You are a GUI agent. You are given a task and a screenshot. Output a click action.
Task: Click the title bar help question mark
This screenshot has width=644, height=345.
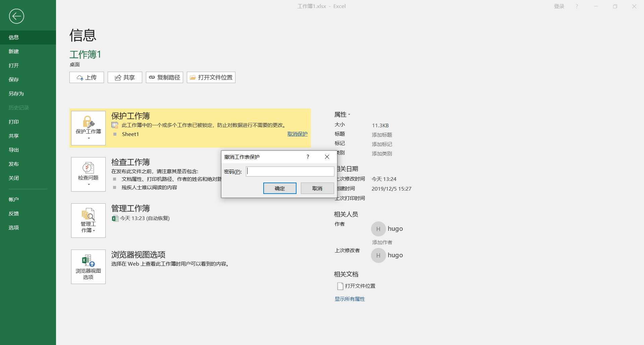pos(577,6)
